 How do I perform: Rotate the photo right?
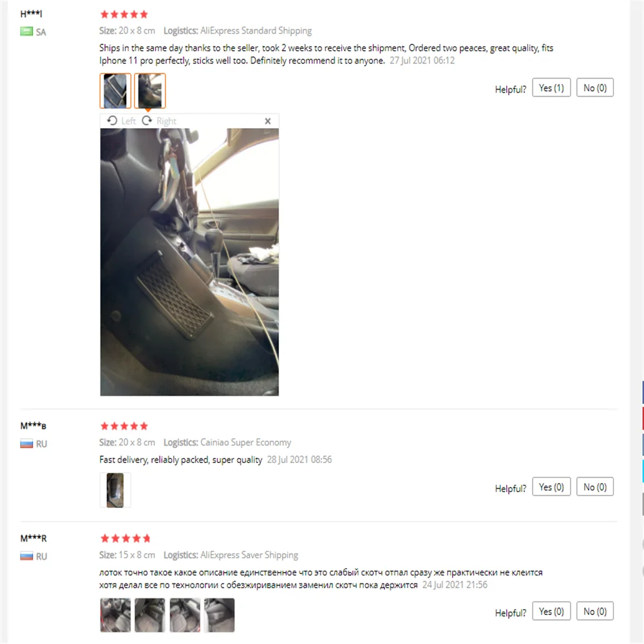tap(159, 121)
